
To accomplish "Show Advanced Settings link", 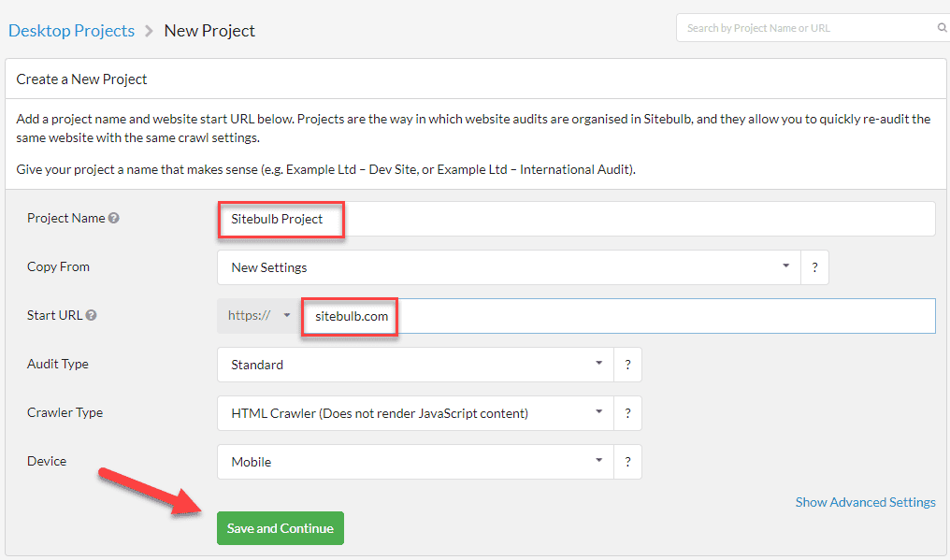I will tap(865, 502).
